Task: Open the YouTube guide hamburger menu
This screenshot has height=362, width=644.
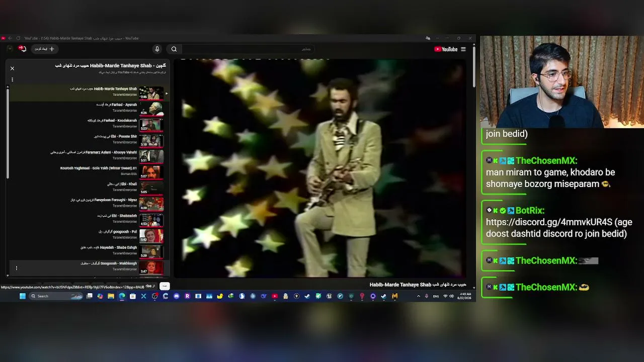Action: [463, 49]
